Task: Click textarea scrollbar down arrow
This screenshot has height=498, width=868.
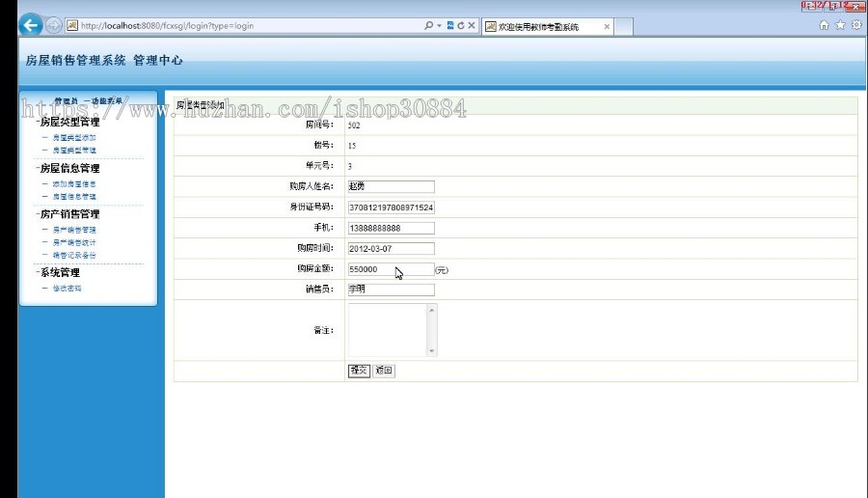Action: 432,351
